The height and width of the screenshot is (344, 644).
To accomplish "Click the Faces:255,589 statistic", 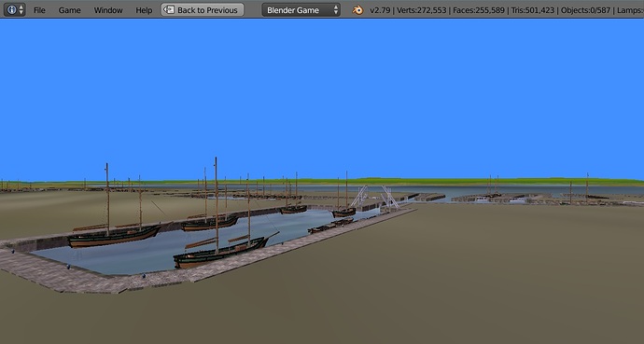I will [479, 10].
